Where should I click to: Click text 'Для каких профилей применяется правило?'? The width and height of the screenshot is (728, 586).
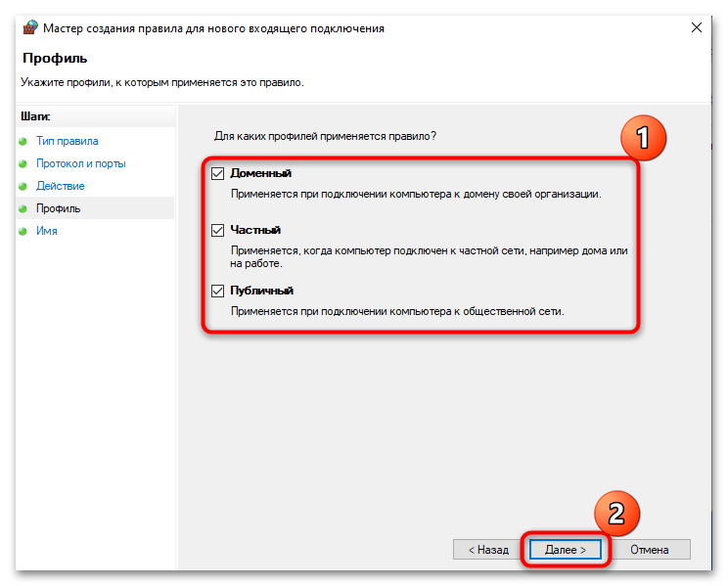point(325,136)
